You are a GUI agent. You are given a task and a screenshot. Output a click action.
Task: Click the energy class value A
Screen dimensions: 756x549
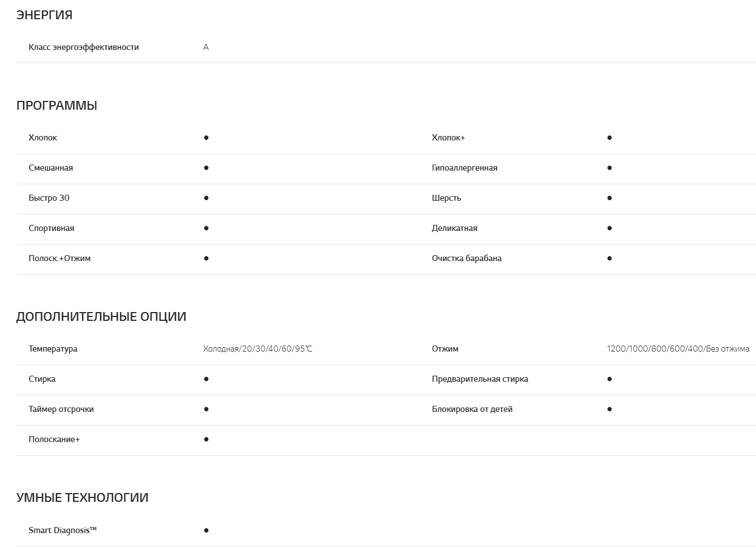tap(206, 47)
